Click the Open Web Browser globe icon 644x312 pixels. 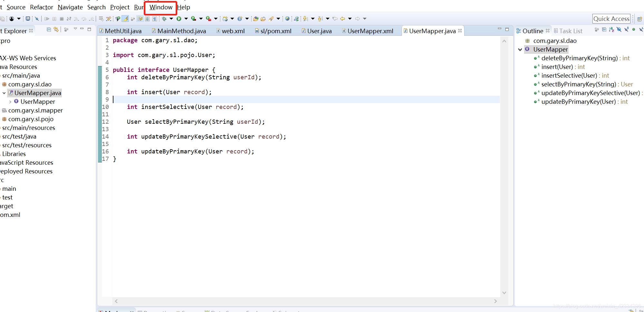pyautogui.click(x=287, y=19)
